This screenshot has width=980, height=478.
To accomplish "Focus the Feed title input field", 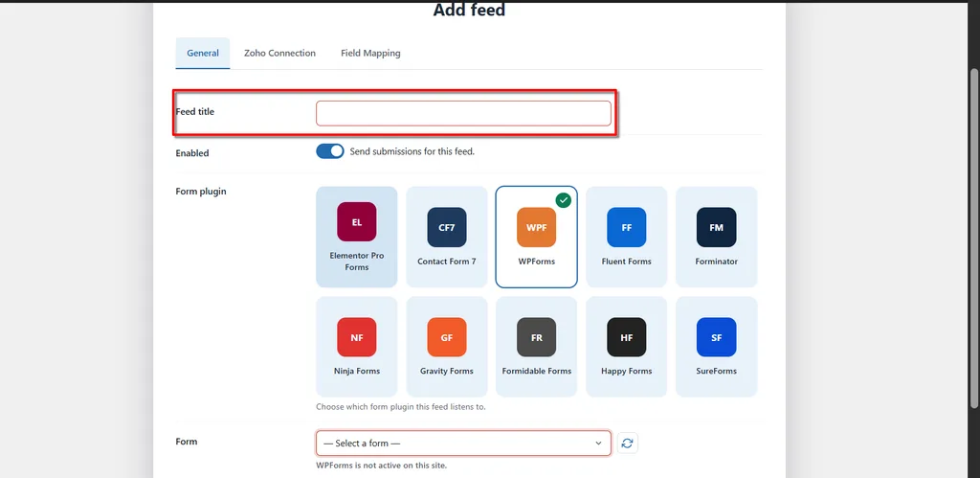I will click(463, 113).
